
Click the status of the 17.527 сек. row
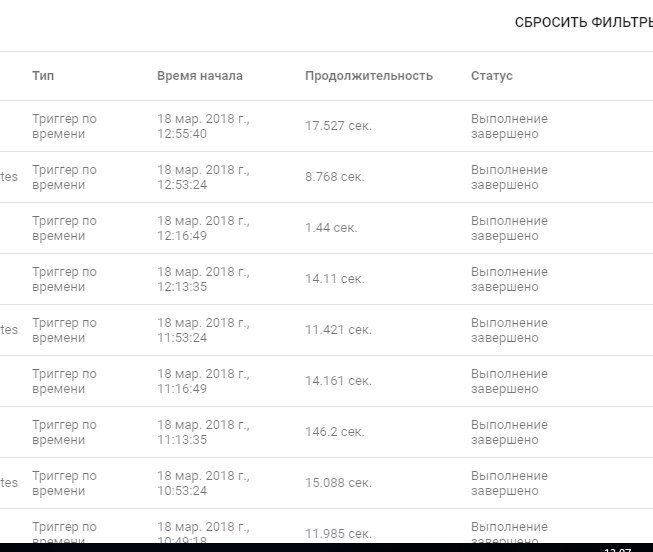[x=509, y=126]
